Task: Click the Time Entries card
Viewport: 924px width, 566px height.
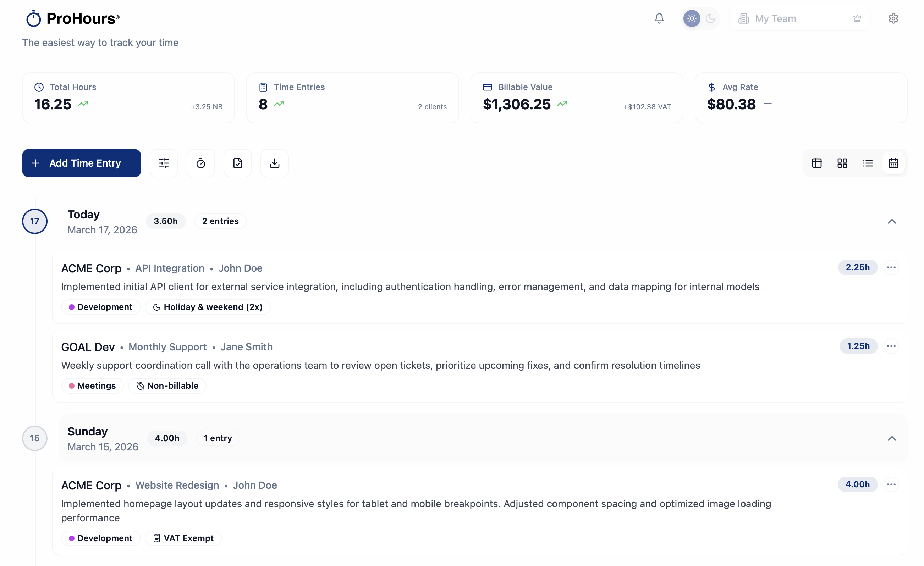Action: [x=352, y=98]
